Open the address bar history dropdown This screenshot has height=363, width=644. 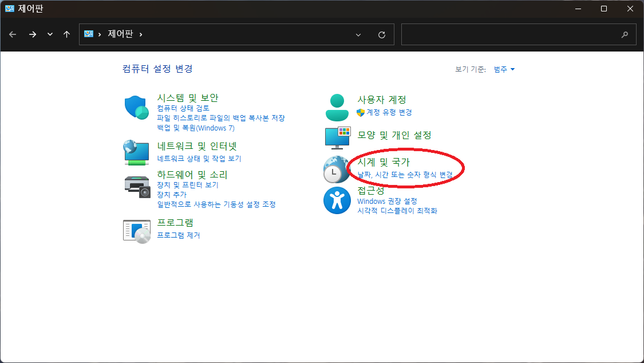point(358,34)
